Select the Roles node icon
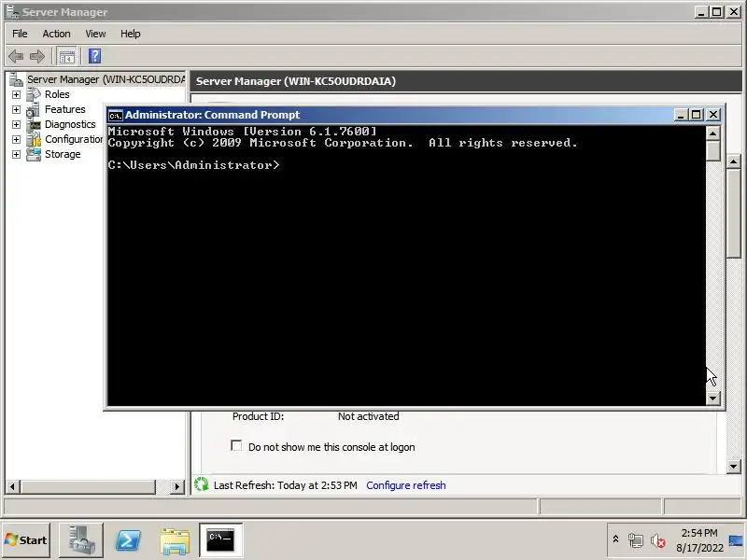Screen dimensions: 747x560 (x=34, y=94)
